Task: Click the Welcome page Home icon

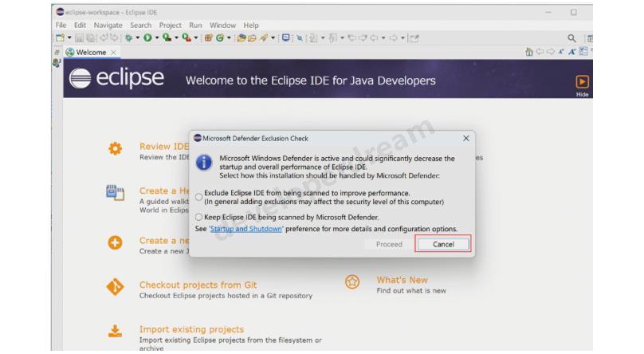Action: (x=530, y=53)
